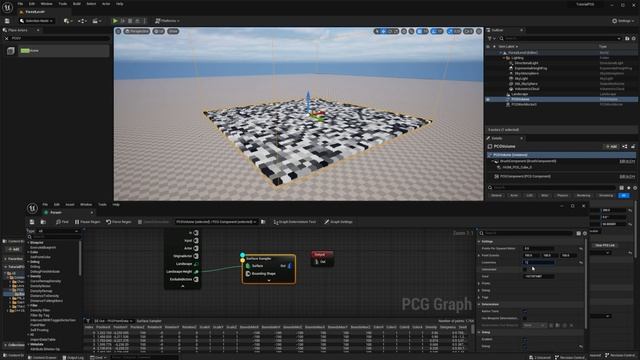Click the save icon in the main toolbar
Screen dimensions: 640x360
click(7, 21)
